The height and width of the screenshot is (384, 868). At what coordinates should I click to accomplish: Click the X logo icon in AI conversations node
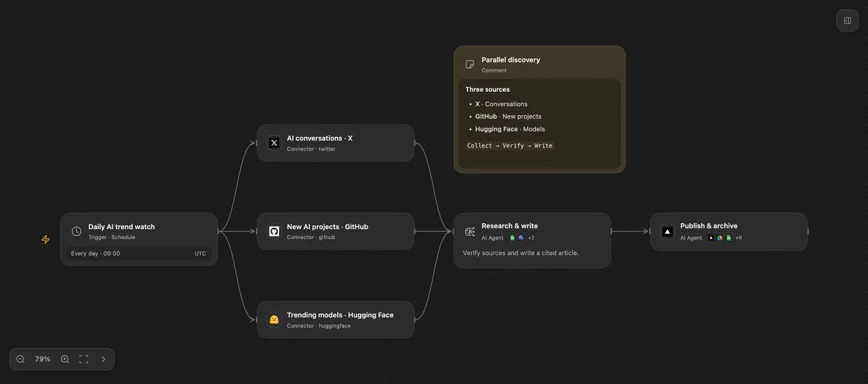coord(274,143)
